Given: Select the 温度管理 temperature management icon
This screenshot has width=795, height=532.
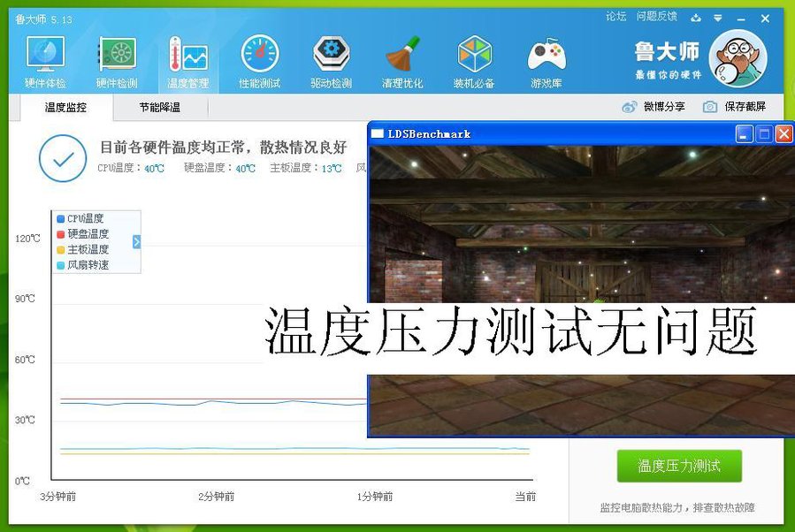Looking at the screenshot, I should [x=188, y=60].
